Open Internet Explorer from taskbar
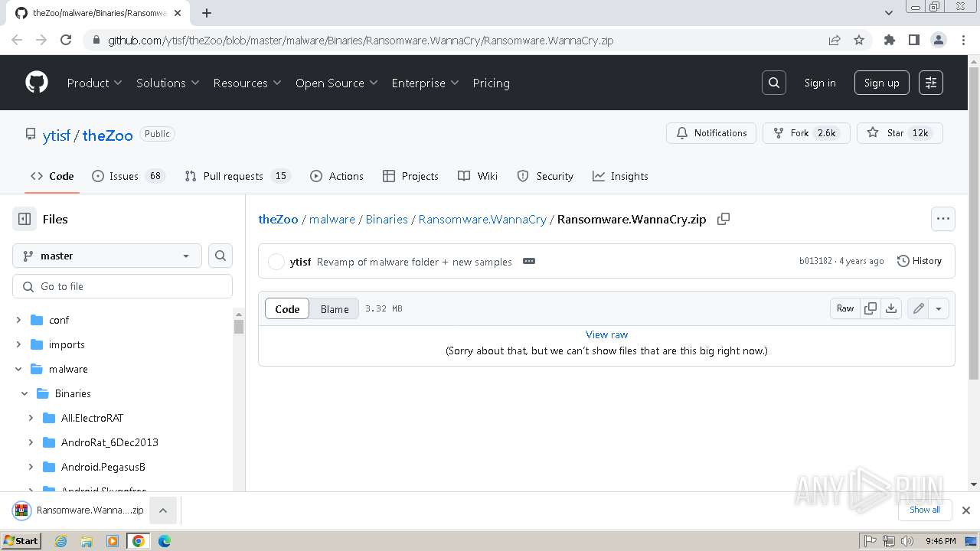980x551 pixels. click(x=60, y=541)
